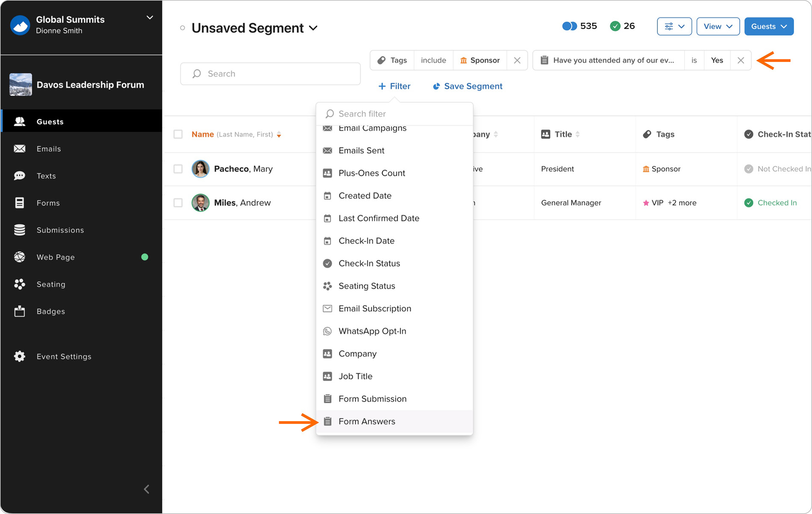Select Emails Sent filter option
Viewport: 812px width, 514px height.
click(x=394, y=151)
